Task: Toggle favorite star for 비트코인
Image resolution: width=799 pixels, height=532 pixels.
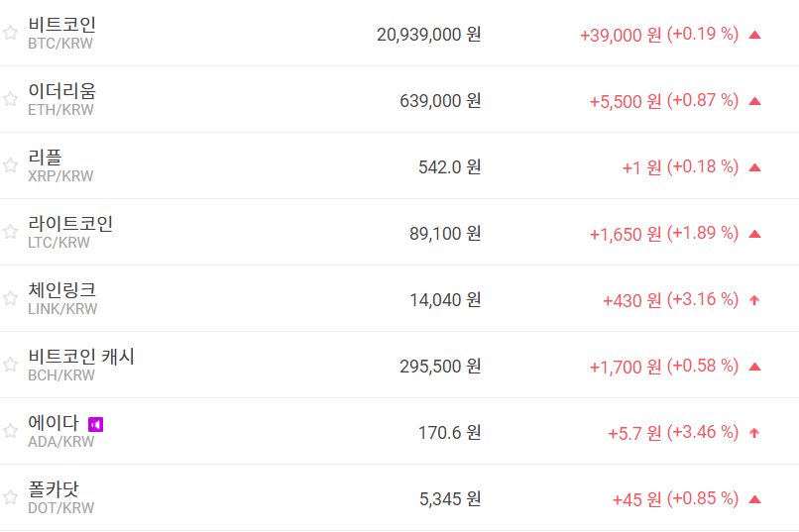Action: point(10,33)
